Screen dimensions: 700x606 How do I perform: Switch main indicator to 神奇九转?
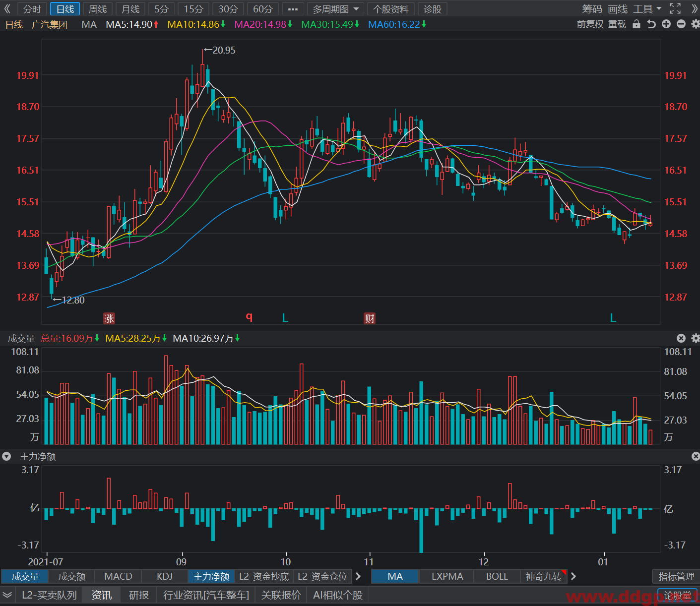pos(544,576)
